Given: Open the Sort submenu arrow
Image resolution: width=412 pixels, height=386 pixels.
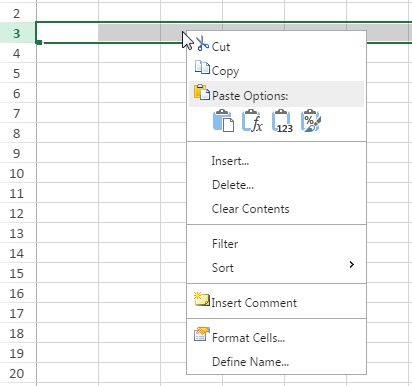Looking at the screenshot, I should click(352, 265).
